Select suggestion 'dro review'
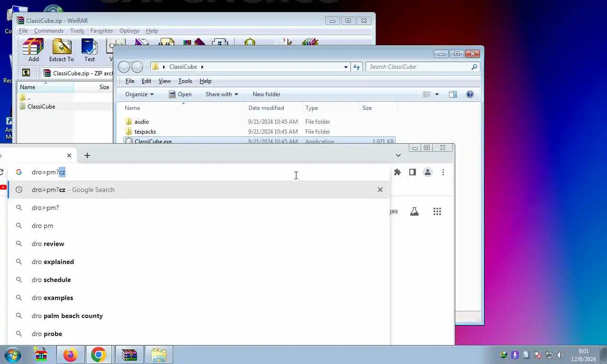This screenshot has height=364, width=607. click(199, 244)
